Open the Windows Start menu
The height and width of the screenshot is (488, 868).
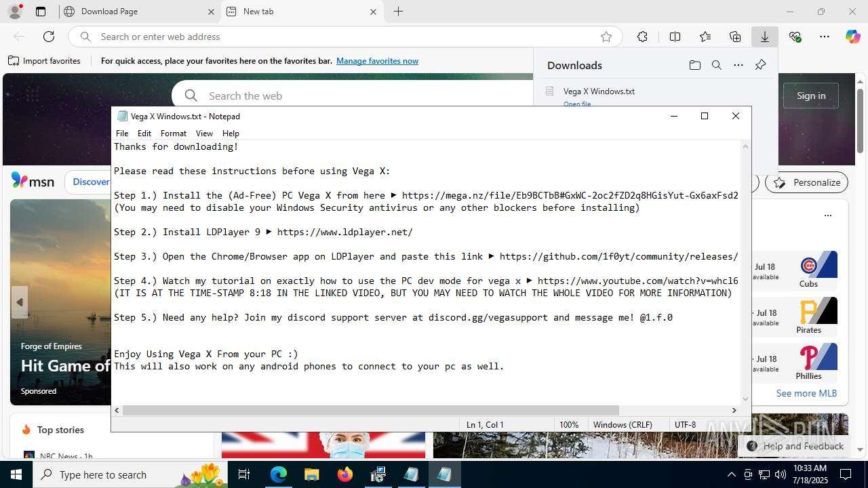[x=16, y=474]
